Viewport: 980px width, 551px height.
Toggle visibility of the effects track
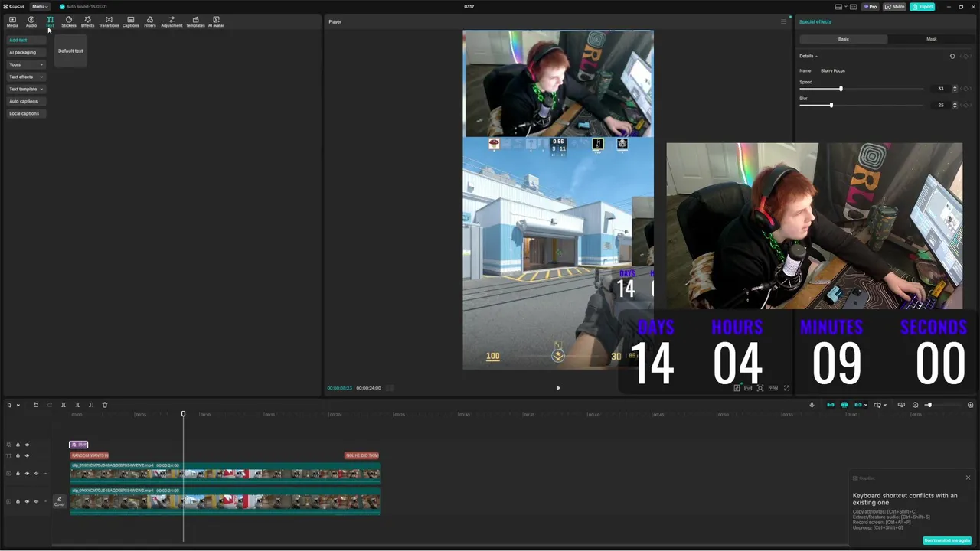click(x=27, y=445)
